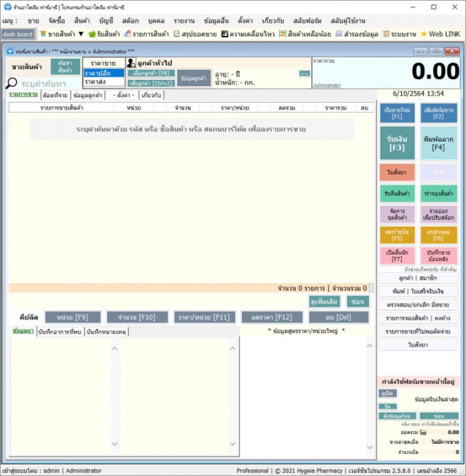
Task: Click the ดูเพิ่มเติม button
Action: [x=324, y=301]
